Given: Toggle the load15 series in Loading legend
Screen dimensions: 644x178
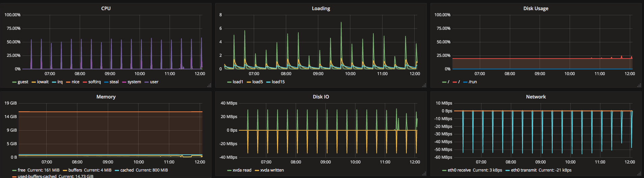Looking at the screenshot, I should click(x=278, y=82).
